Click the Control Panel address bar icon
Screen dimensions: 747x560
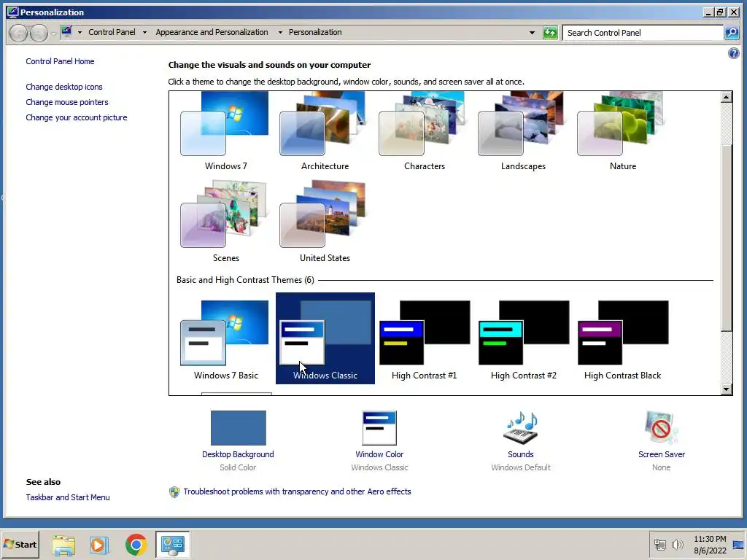coord(66,32)
